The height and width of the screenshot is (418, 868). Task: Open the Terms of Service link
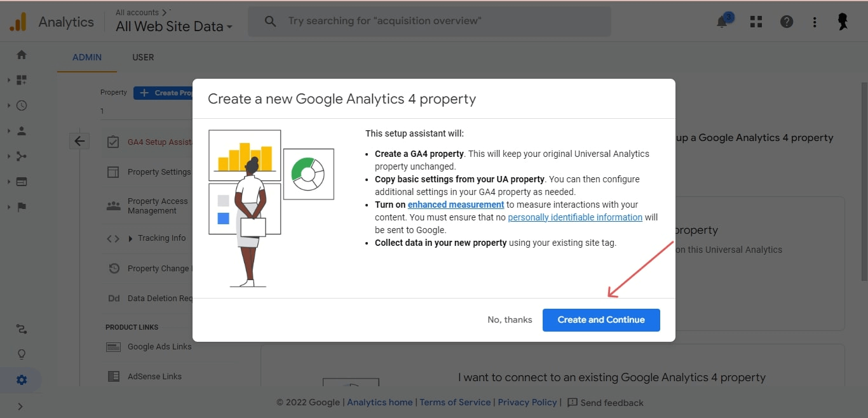click(455, 402)
